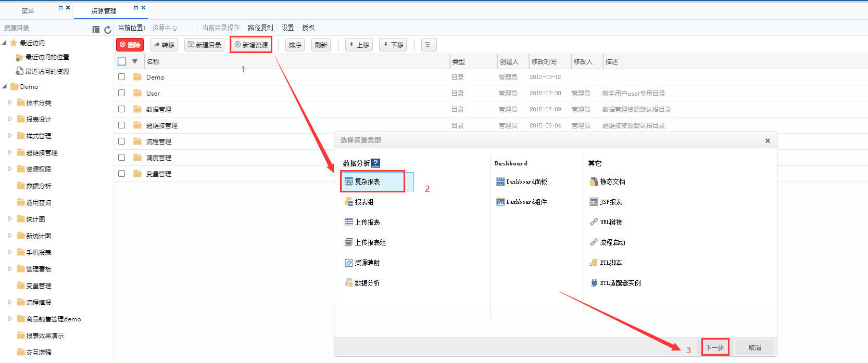868x363 pixels.
Task: Click the refresh icon in resource directory panel
Action: (x=108, y=30)
